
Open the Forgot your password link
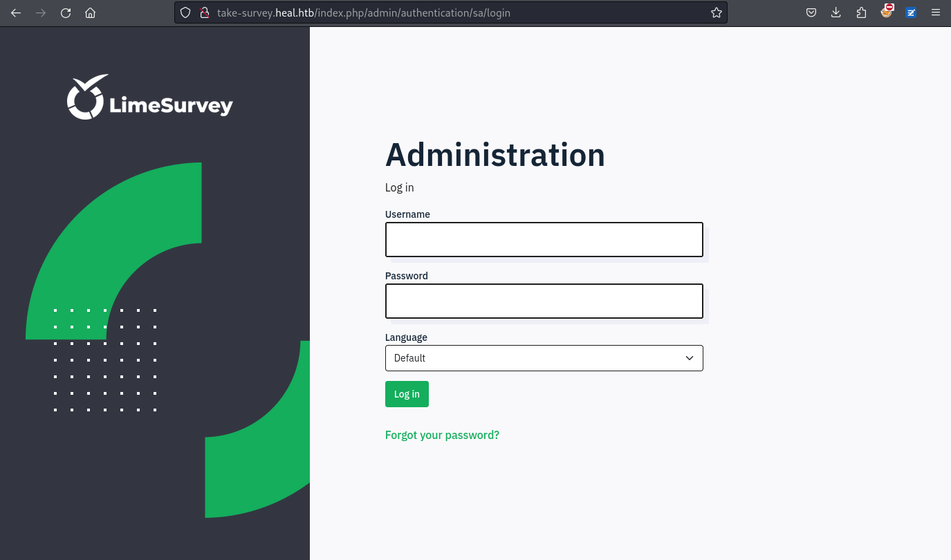[x=442, y=435]
